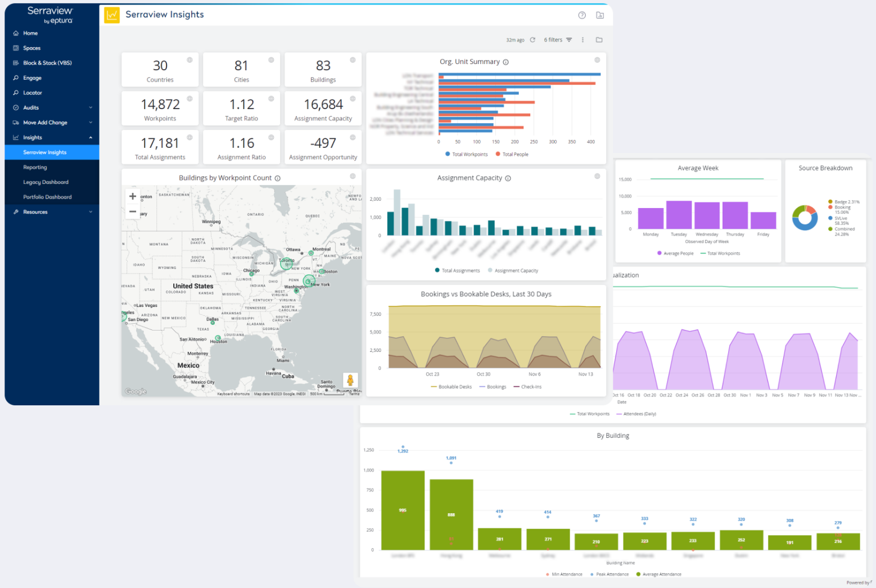Click the Audits check icon
The height and width of the screenshot is (588, 876).
tap(16, 107)
